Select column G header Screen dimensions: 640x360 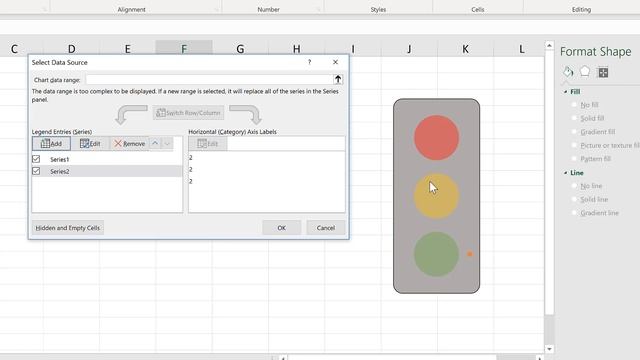tap(240, 49)
